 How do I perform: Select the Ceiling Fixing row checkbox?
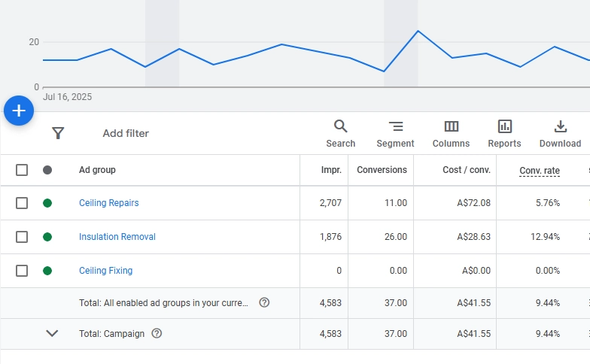(22, 271)
